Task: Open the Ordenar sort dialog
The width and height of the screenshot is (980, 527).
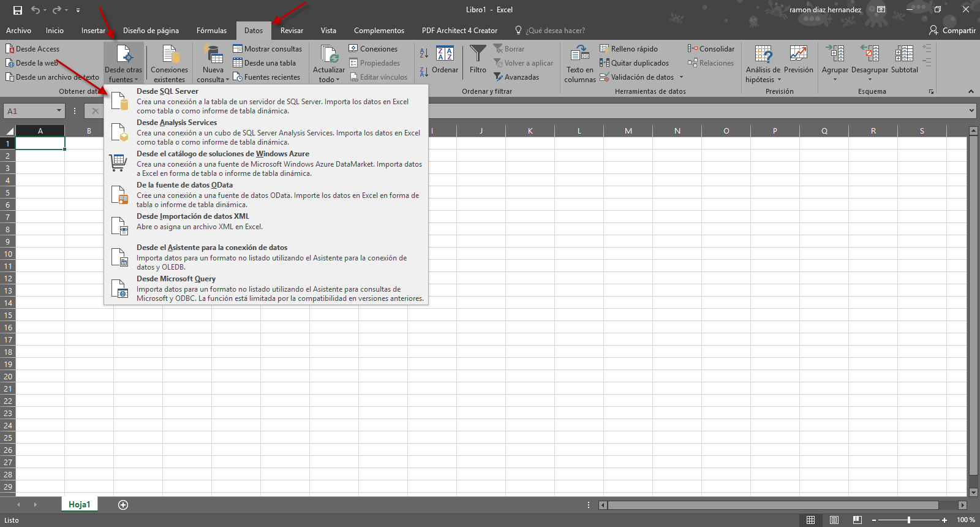Action: [x=445, y=59]
